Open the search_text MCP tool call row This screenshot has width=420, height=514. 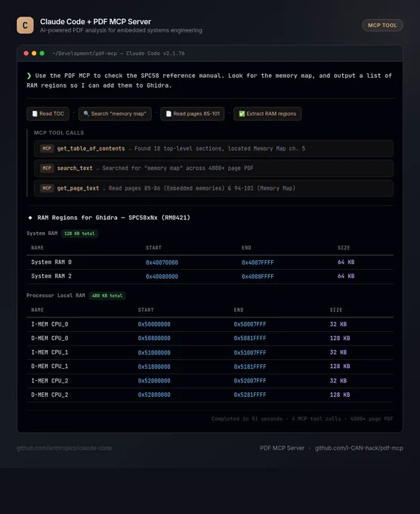pos(214,168)
